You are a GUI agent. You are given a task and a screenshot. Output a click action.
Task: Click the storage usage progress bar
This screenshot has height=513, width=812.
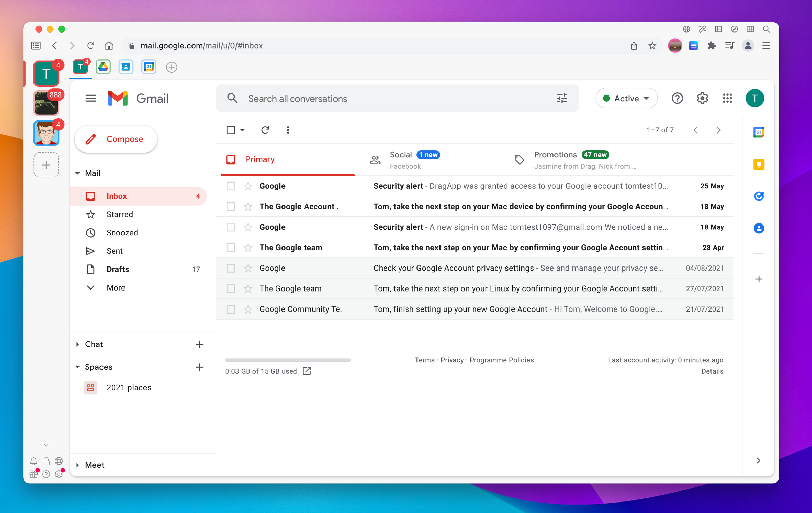(x=288, y=360)
